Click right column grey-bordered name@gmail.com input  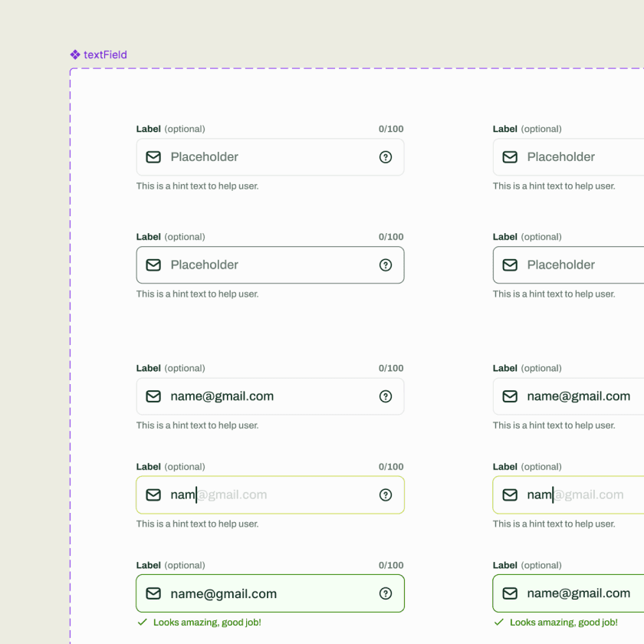568,396
